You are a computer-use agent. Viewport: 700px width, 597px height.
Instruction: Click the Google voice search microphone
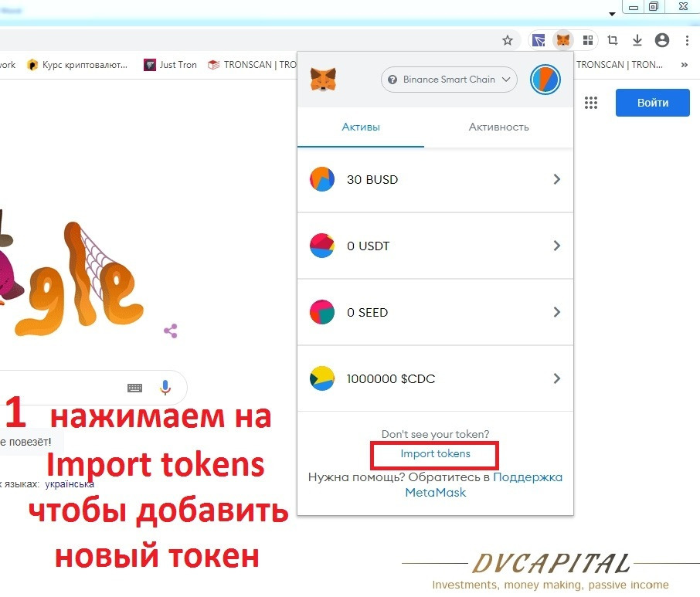(x=165, y=387)
